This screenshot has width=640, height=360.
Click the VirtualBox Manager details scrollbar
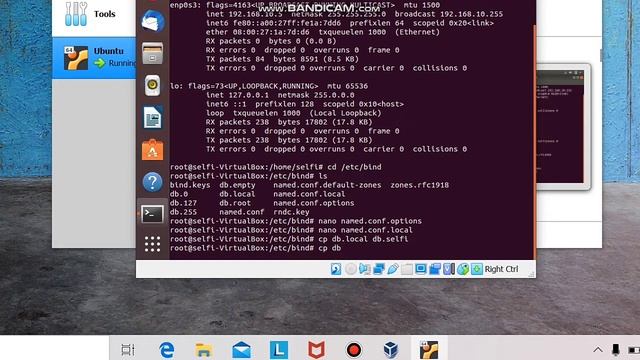601,55
